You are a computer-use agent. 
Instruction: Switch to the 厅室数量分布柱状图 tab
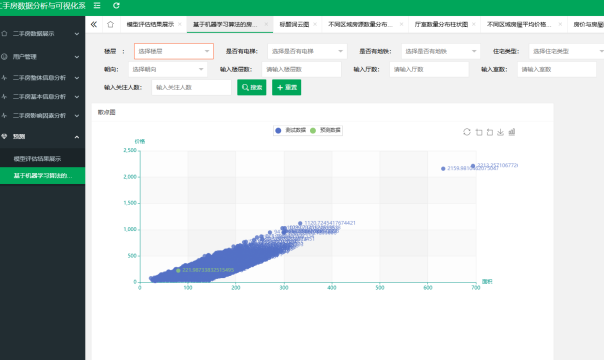point(441,24)
